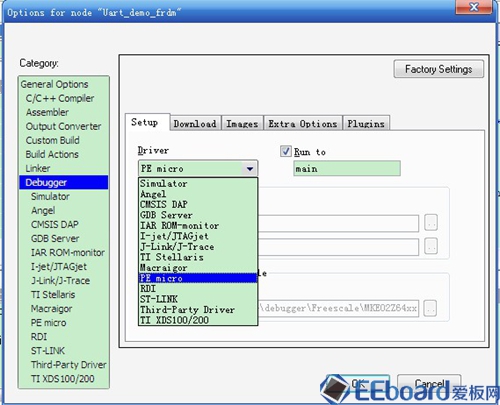Screen dimensions: 500x405
Task: Click the Factory Settings button
Action: click(x=438, y=69)
